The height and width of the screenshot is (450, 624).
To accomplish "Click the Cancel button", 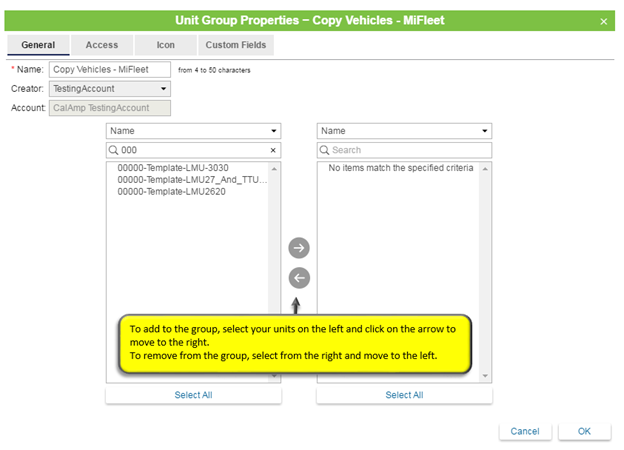I will (524, 431).
